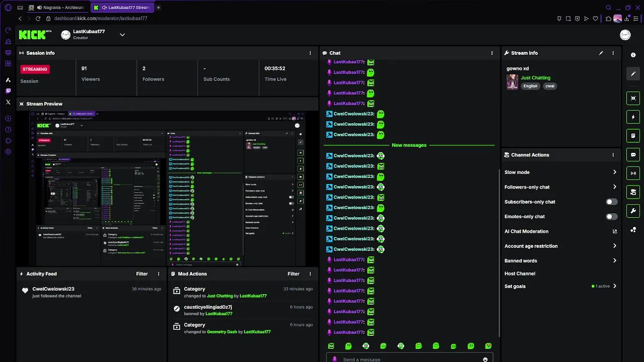Click Host Channel option
The height and width of the screenshot is (362, 644).
(x=520, y=274)
